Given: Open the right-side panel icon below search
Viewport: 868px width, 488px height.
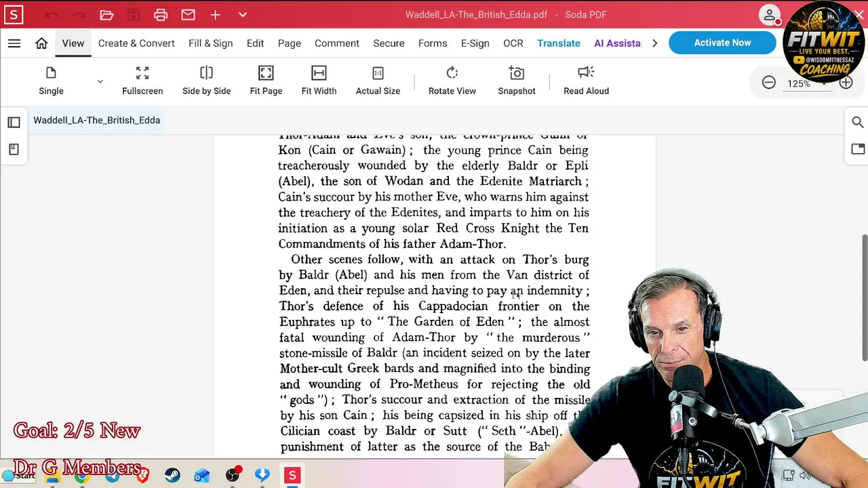Looking at the screenshot, I should [857, 149].
